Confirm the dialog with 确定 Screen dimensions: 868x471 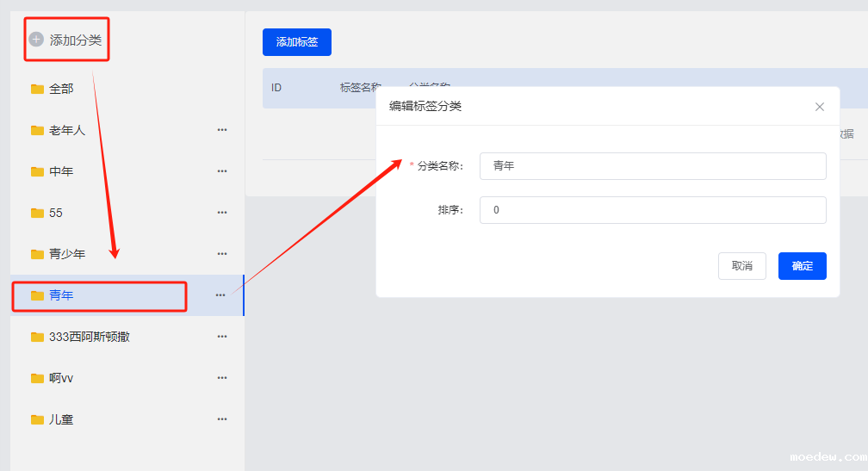coord(802,266)
